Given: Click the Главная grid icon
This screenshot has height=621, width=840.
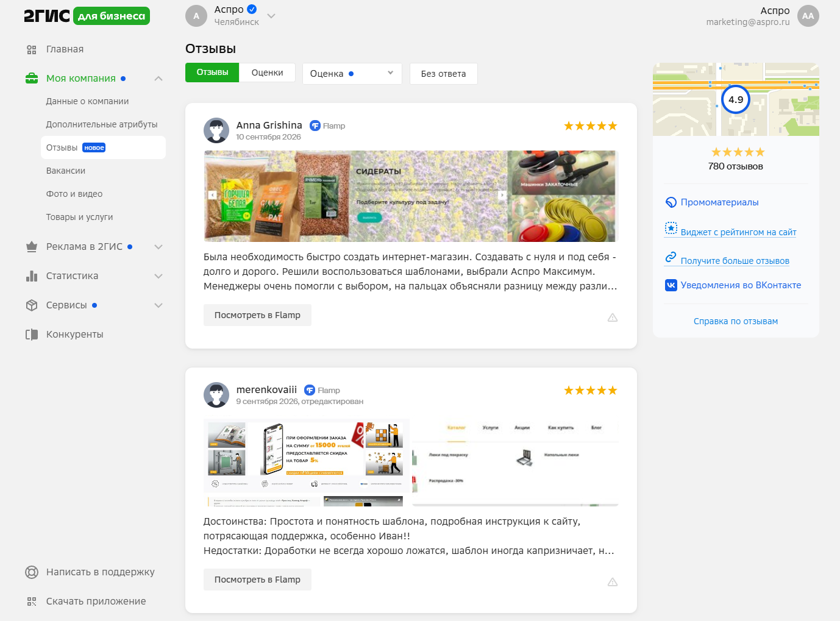Looking at the screenshot, I should (x=32, y=49).
